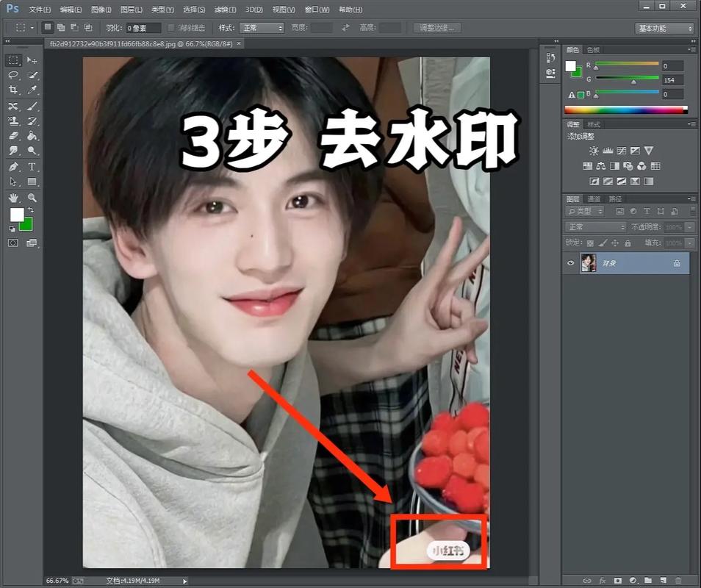The height and width of the screenshot is (588, 701).
Task: Activate the Zoom tool in toolbox
Action: click(x=32, y=198)
